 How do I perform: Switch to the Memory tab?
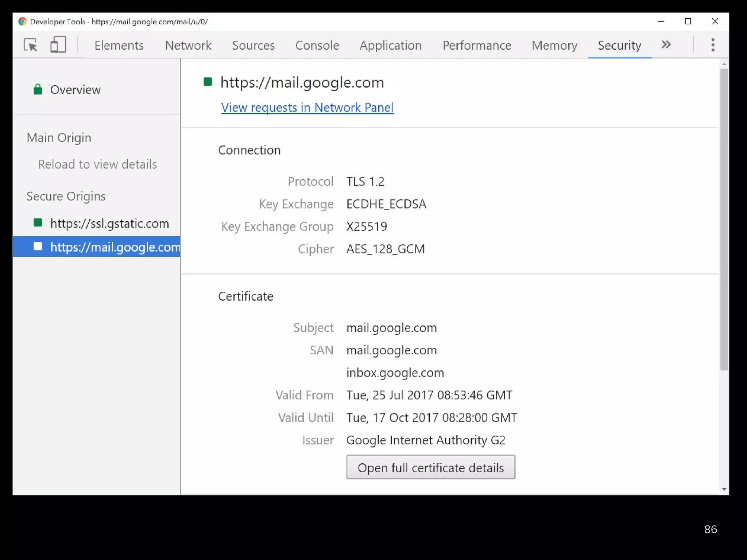(x=554, y=45)
